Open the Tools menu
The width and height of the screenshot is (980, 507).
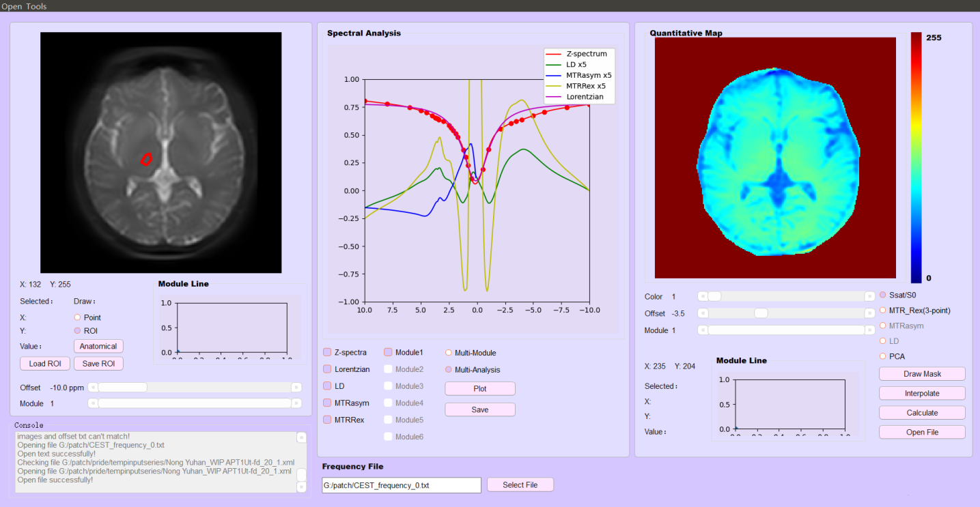[x=36, y=6]
